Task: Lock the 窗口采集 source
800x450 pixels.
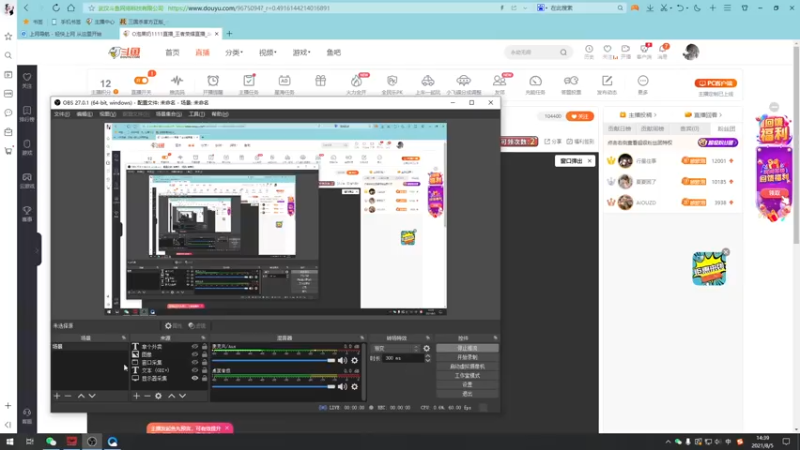Action: pyautogui.click(x=205, y=362)
